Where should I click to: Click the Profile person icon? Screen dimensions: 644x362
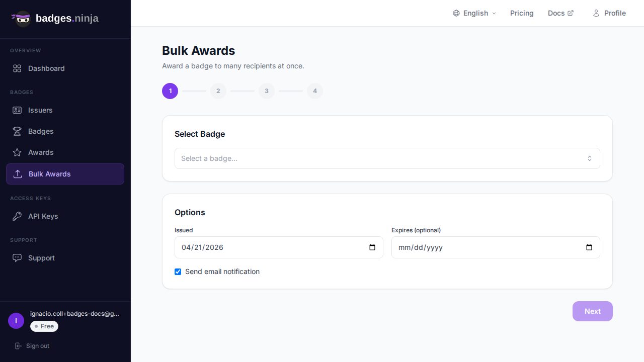tap(596, 13)
